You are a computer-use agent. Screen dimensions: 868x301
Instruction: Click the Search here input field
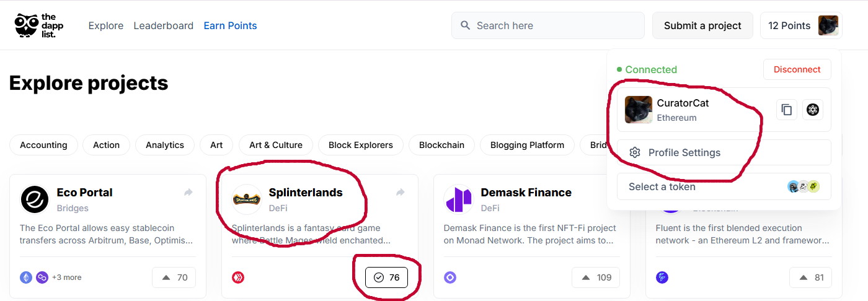click(548, 25)
